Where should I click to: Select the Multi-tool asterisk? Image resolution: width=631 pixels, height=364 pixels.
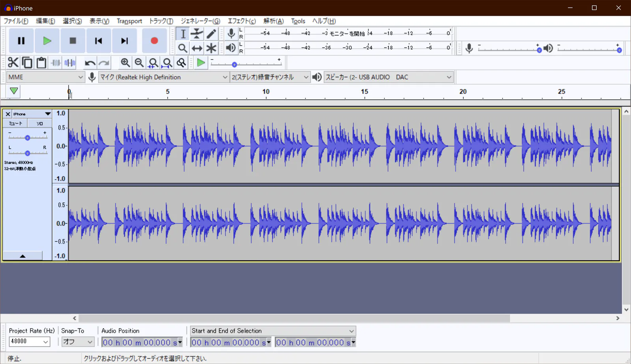[211, 48]
